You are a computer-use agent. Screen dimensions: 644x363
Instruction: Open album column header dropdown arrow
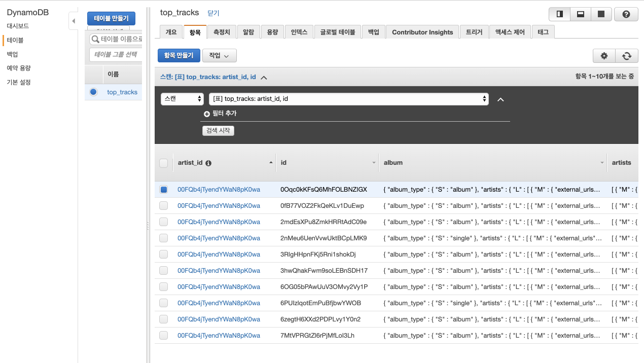coord(602,163)
